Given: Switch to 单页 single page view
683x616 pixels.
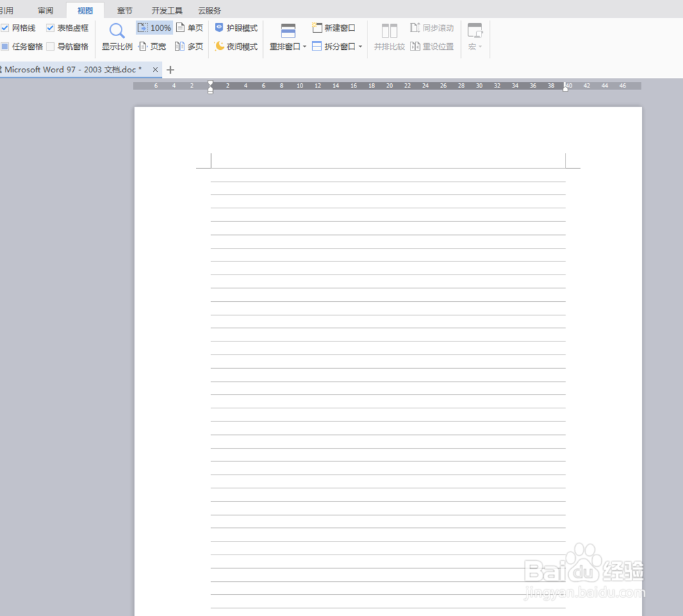Looking at the screenshot, I should click(x=189, y=28).
